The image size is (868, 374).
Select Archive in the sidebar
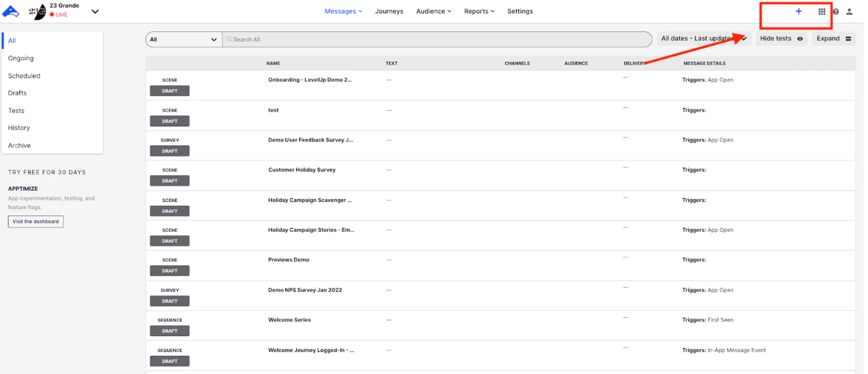(x=20, y=145)
